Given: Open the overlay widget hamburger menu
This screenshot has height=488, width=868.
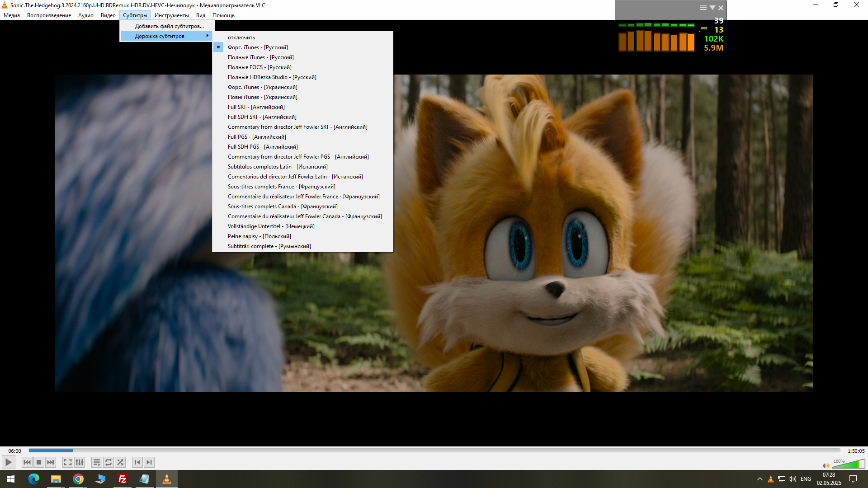Looking at the screenshot, I should coord(703,8).
